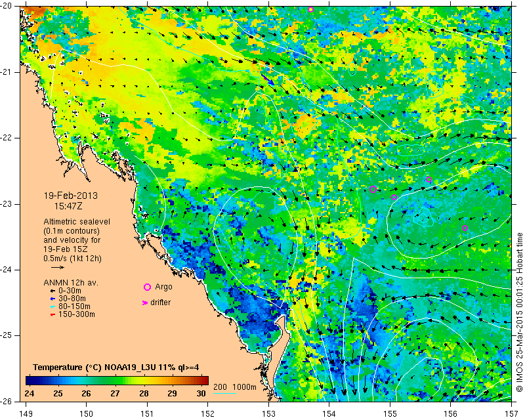This screenshot has height=420, width=525.
Task: Click the magenta drifter arrow symbol in legend
Action: click(x=145, y=303)
